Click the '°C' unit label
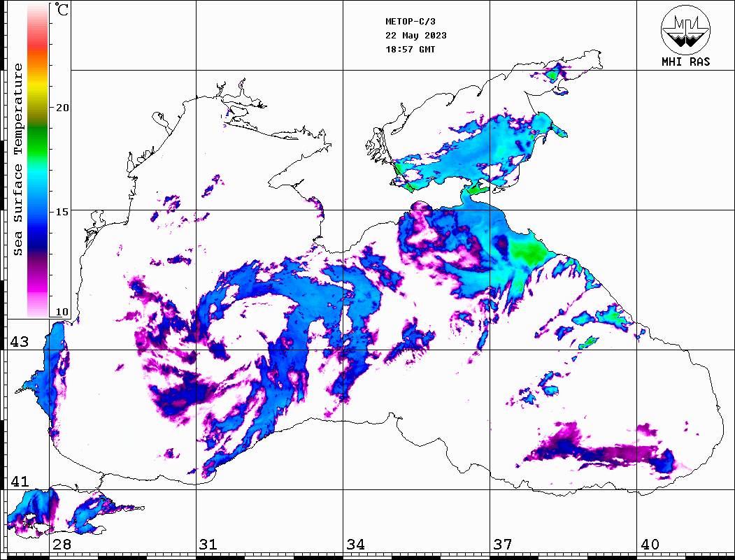The height and width of the screenshot is (560, 735). point(62,9)
